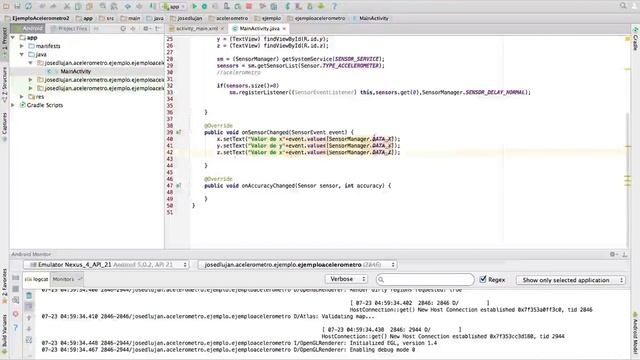Expand the manifests folder
Screen dimensions: 640x360
(x=22, y=46)
